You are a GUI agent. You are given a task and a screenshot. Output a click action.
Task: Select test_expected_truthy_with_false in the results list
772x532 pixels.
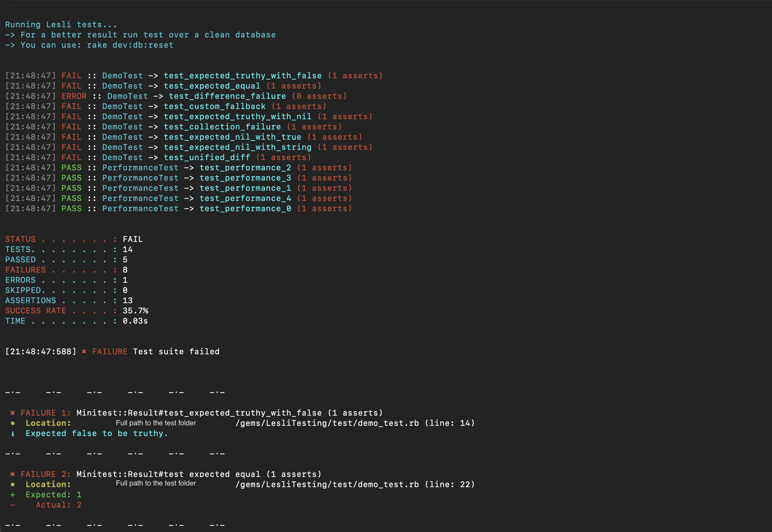point(243,76)
